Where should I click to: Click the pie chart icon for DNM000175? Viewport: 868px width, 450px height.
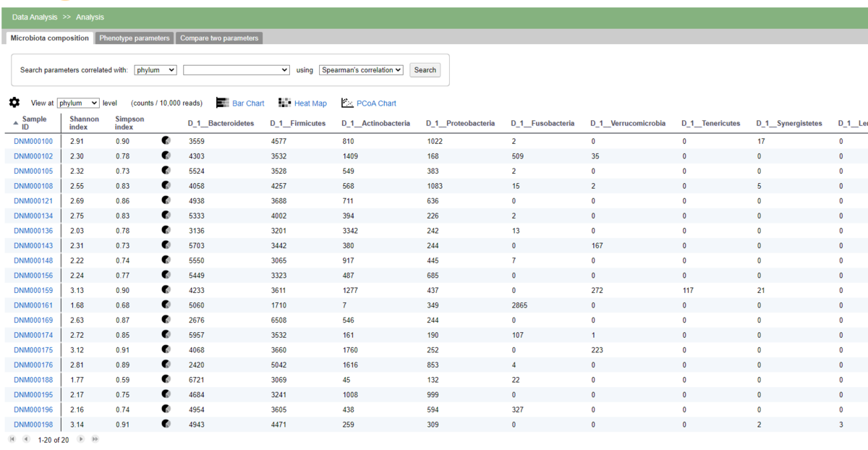[166, 349]
